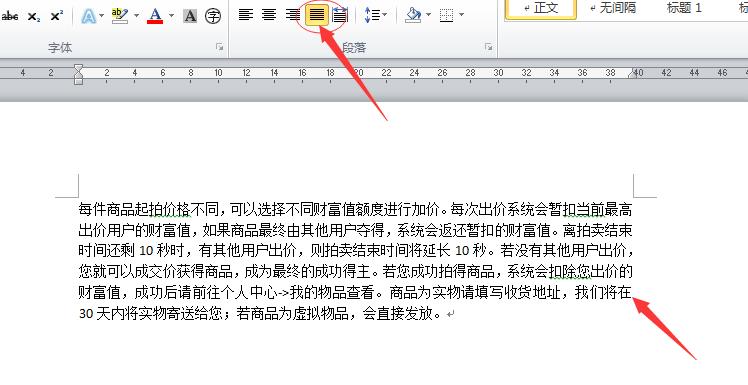Expand line spacing options arrow
The width and height of the screenshot is (748, 385).
pos(384,15)
